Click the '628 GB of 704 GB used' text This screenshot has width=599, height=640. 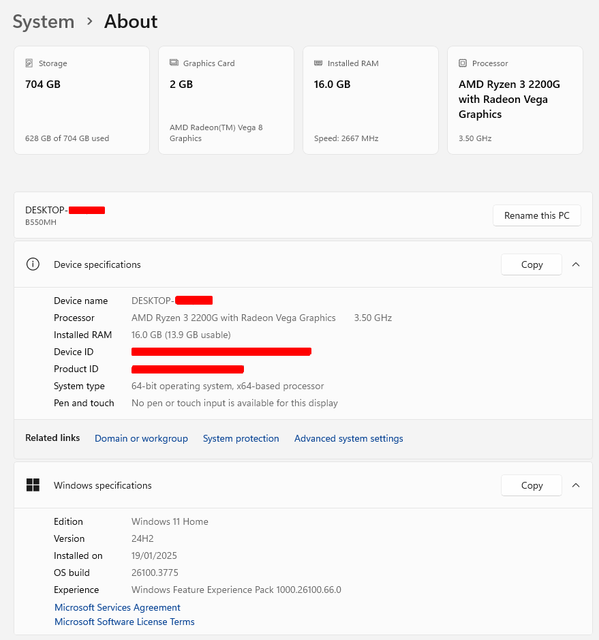[67, 138]
